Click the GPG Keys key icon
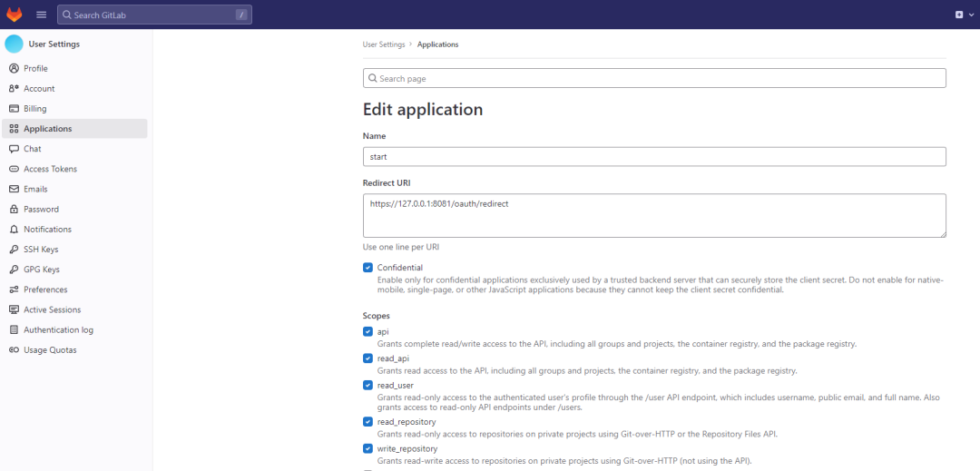 (14, 270)
